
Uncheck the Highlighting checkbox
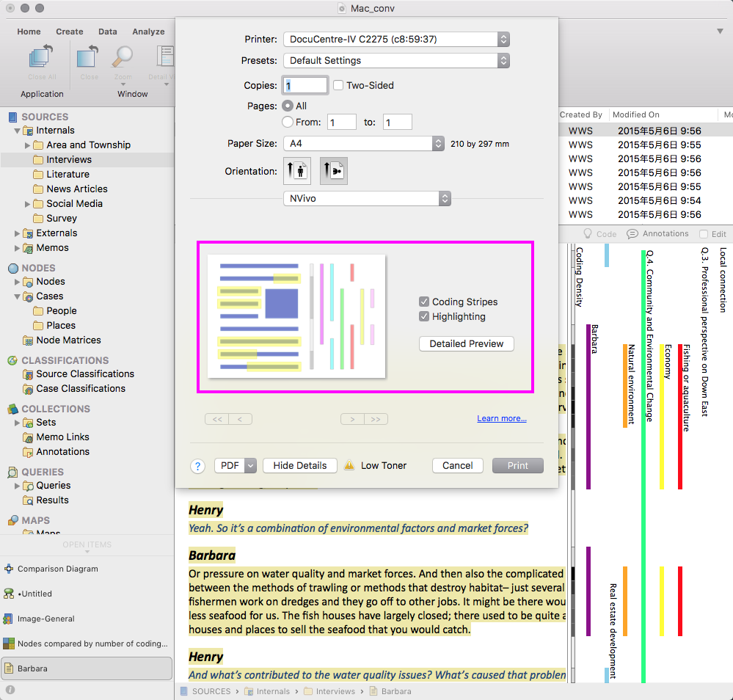pyautogui.click(x=424, y=316)
